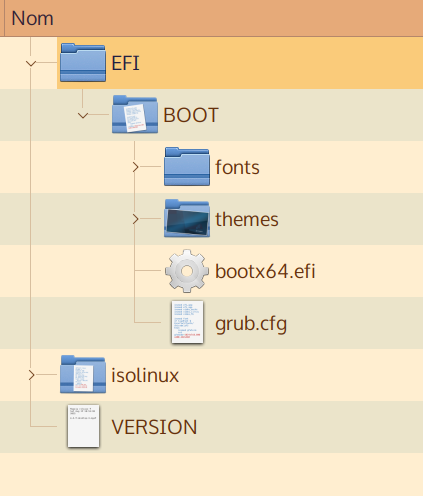Collapse the EFI folder tree node
Screen dimensions: 423x496
tap(31, 63)
